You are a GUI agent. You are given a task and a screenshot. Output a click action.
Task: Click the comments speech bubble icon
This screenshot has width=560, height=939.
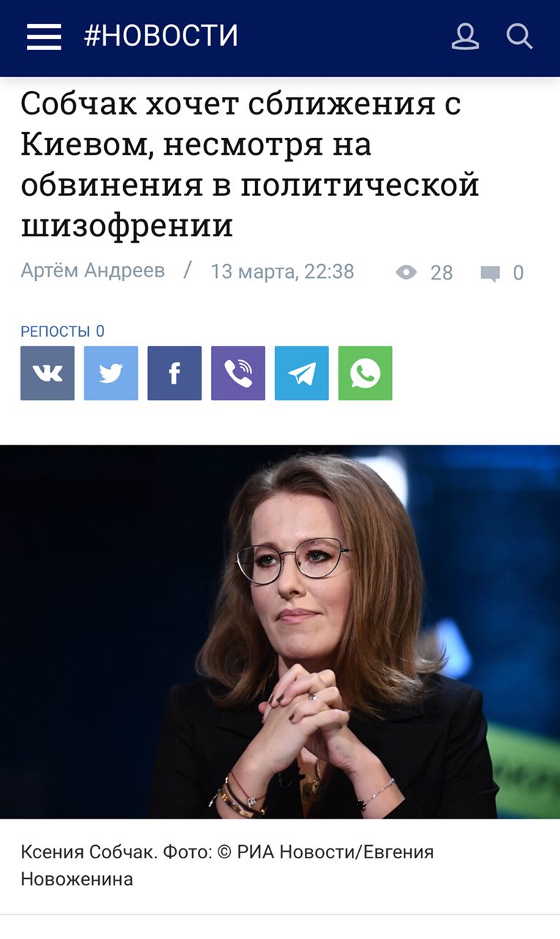490,274
